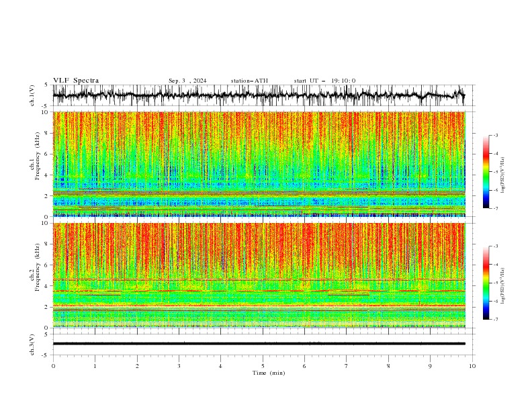The height and width of the screenshot is (411, 532).
Task: Click the 'station=ATH' label
Action: (249, 81)
